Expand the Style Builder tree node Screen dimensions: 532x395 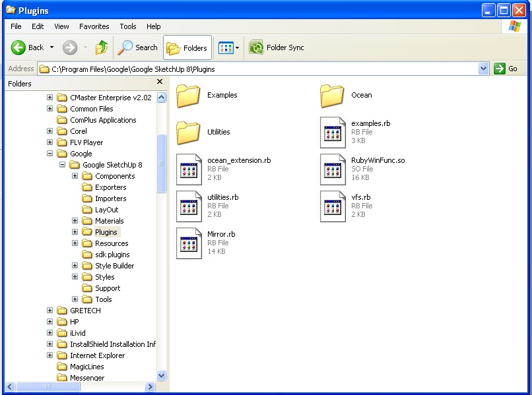pyautogui.click(x=75, y=265)
